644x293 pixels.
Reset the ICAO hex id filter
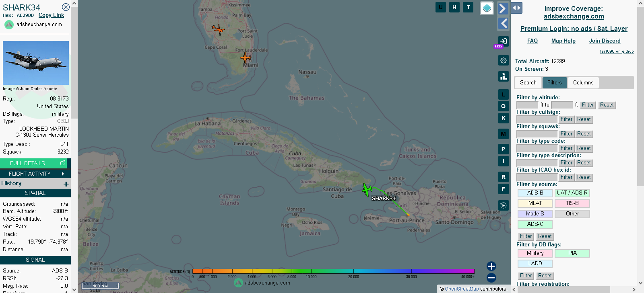[584, 177]
